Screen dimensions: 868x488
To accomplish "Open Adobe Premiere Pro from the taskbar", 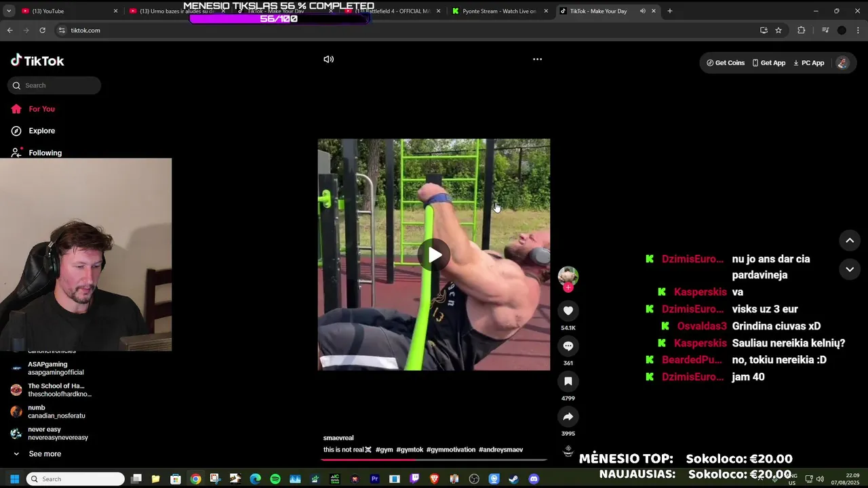I will pyautogui.click(x=374, y=479).
